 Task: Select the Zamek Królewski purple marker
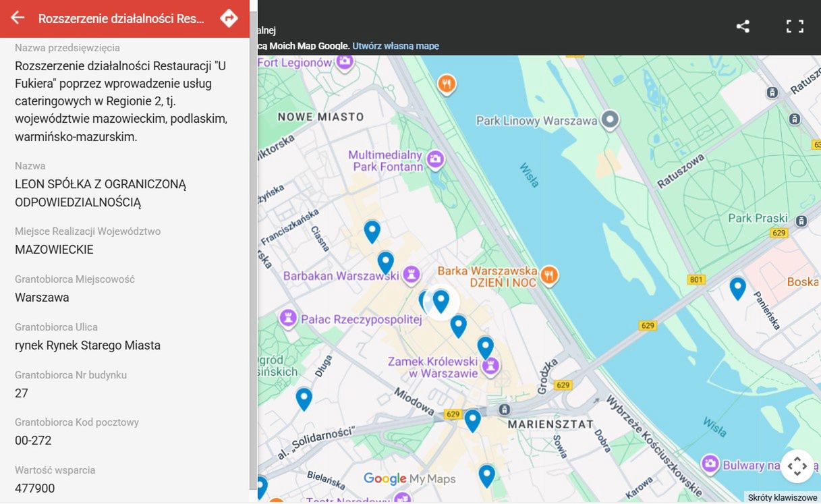click(x=490, y=366)
